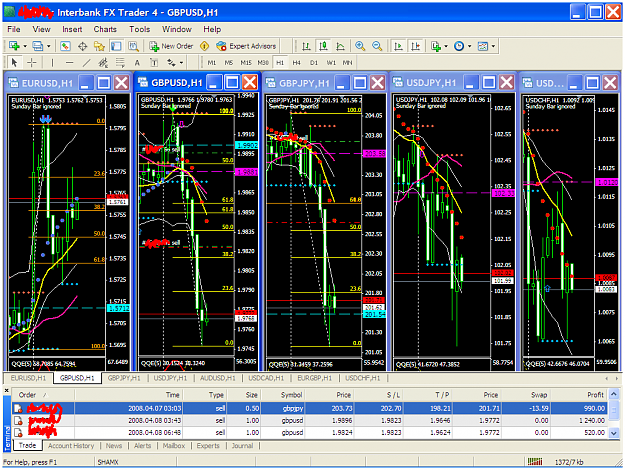
Task: Click the Zoom In magnifier icon
Action: (x=360, y=46)
